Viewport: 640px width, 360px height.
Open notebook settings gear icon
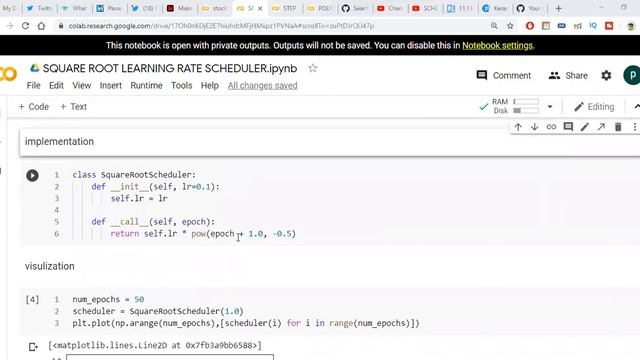click(606, 76)
